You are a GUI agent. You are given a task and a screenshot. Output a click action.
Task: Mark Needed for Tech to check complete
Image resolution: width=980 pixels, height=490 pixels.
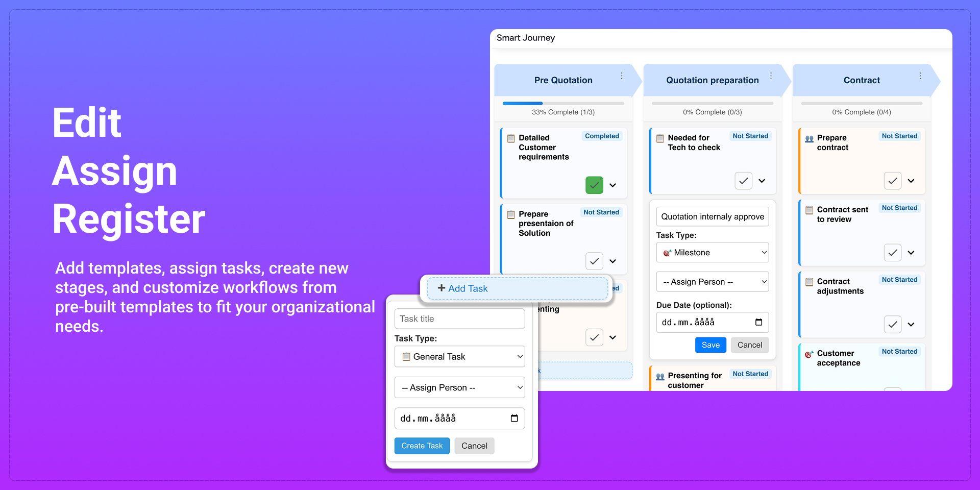743,181
